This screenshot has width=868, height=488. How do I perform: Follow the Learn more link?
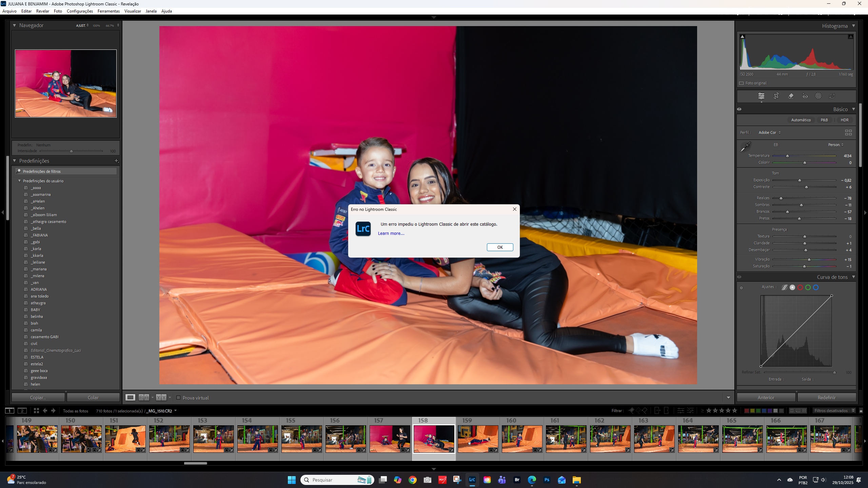pyautogui.click(x=391, y=233)
